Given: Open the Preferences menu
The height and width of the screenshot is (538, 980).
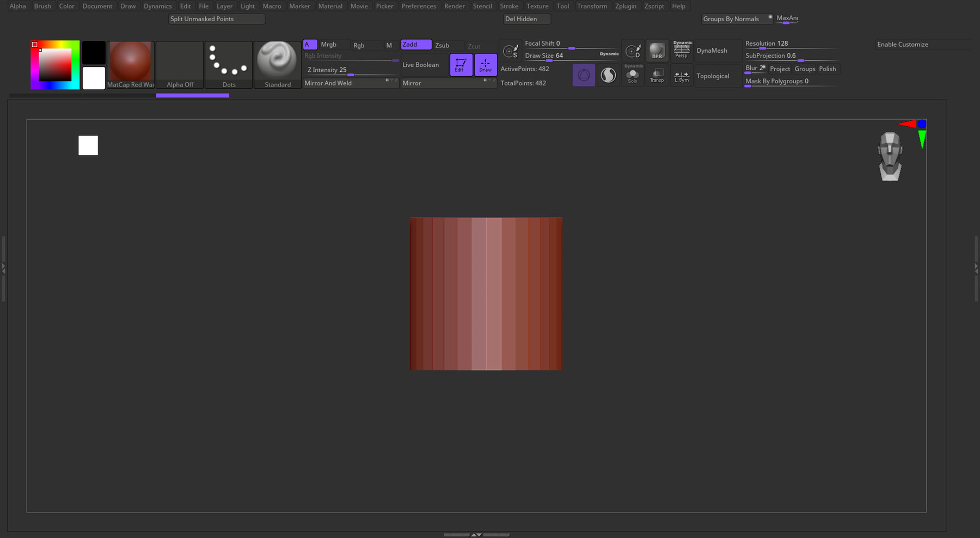Looking at the screenshot, I should pos(419,6).
